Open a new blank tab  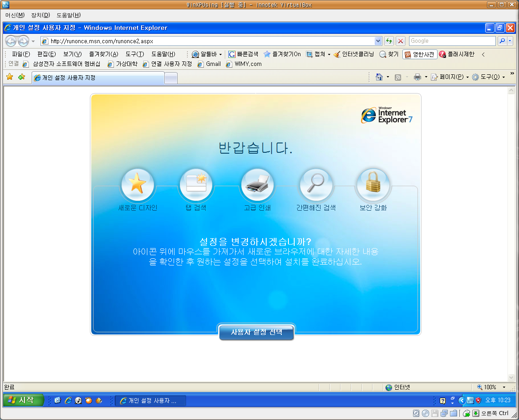(x=171, y=78)
